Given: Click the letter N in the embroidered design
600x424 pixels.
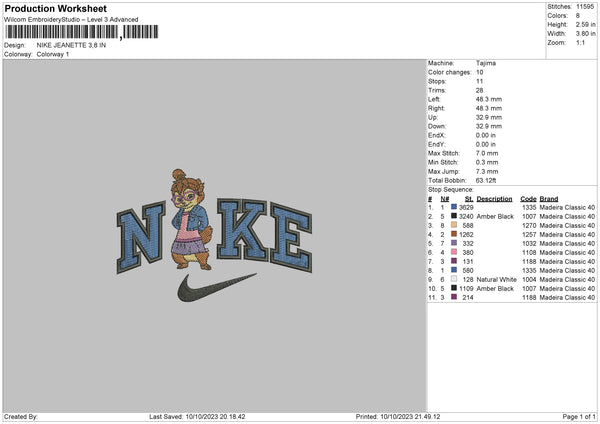Looking at the screenshot, I should coord(141,237).
